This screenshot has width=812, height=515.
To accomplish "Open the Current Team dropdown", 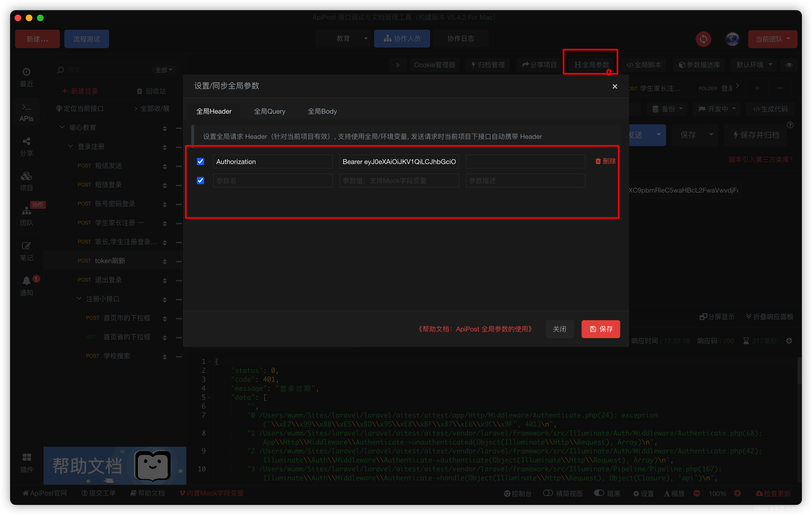I will (x=772, y=39).
